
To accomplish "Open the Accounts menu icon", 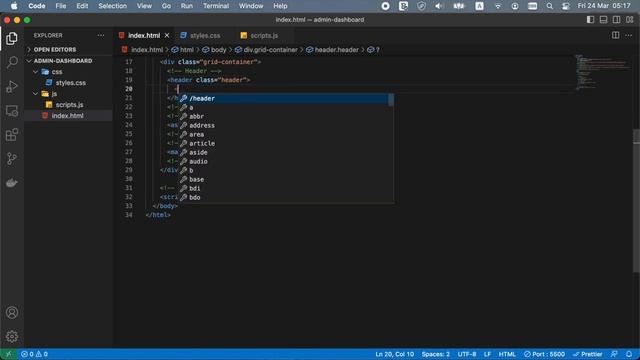I will (x=12, y=313).
